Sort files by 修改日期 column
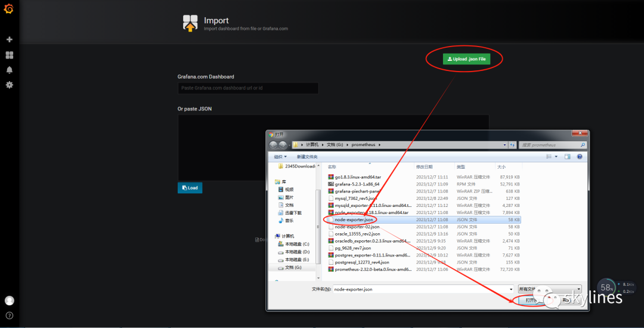This screenshot has width=644, height=328. 425,167
